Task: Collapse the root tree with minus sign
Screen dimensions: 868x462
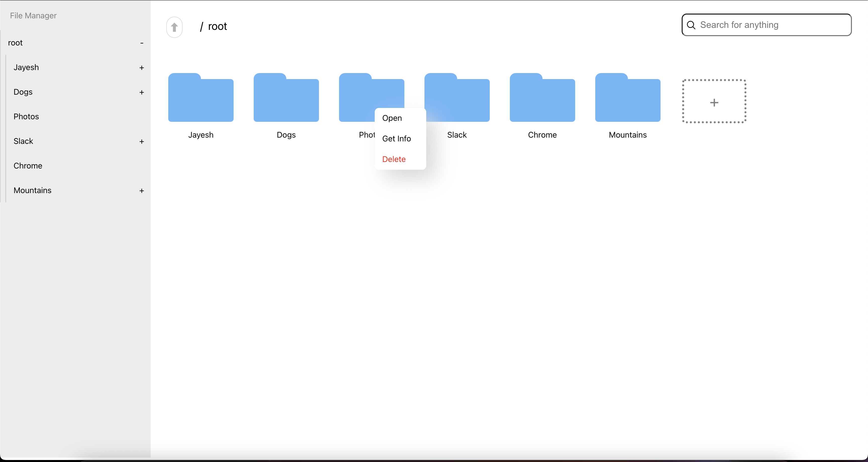Action: coord(142,43)
